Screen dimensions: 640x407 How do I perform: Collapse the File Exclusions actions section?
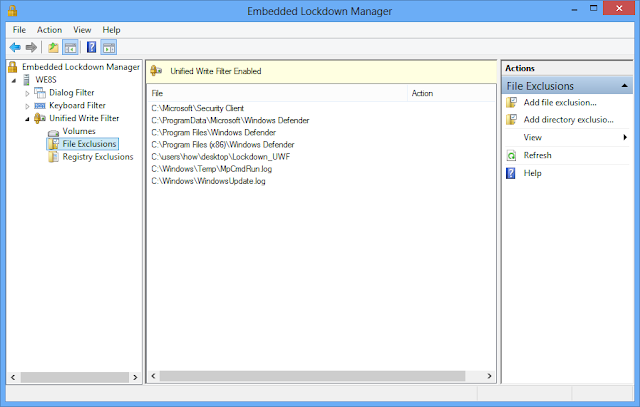tap(624, 86)
